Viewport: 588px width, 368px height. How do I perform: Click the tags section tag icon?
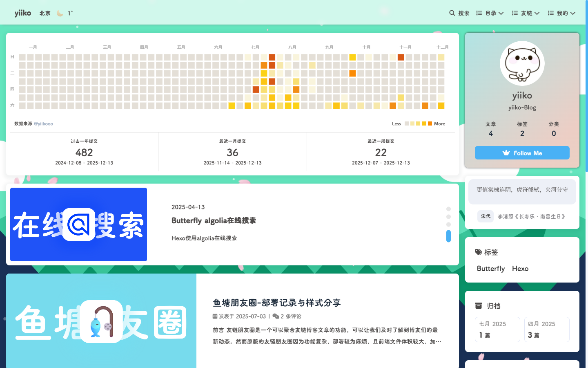click(x=479, y=252)
